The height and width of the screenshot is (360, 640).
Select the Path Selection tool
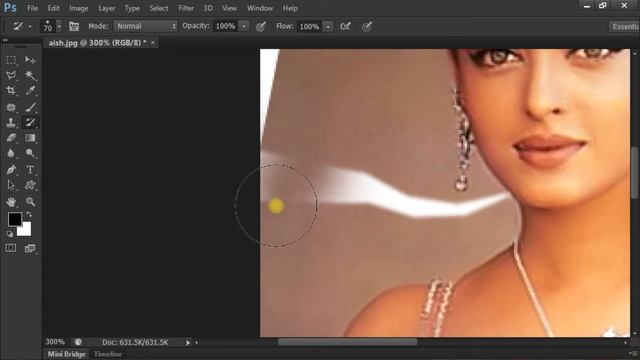point(11,185)
